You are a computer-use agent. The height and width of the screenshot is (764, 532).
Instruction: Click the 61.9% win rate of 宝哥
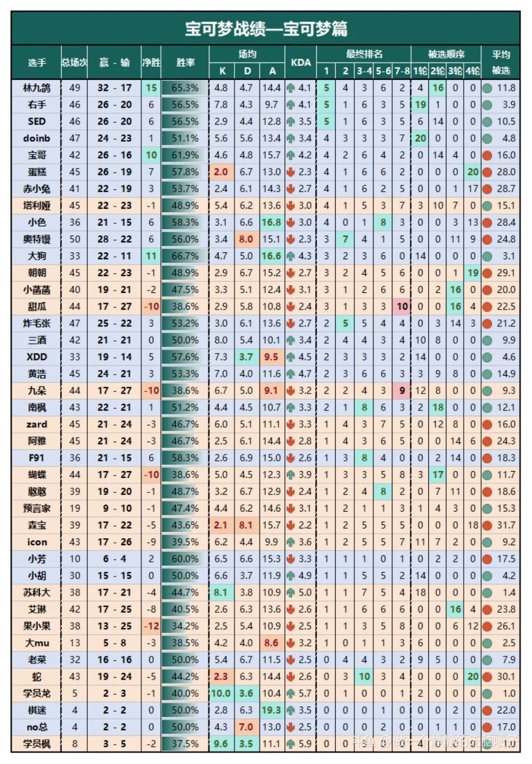click(x=185, y=156)
